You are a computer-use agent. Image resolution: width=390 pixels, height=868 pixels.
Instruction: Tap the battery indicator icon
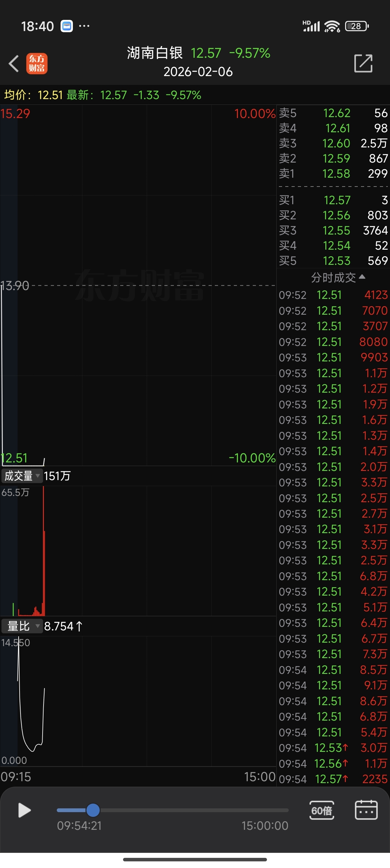coord(357,26)
